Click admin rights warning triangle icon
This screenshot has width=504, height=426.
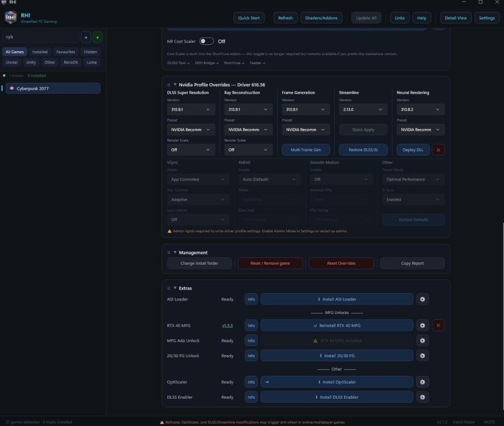point(169,231)
